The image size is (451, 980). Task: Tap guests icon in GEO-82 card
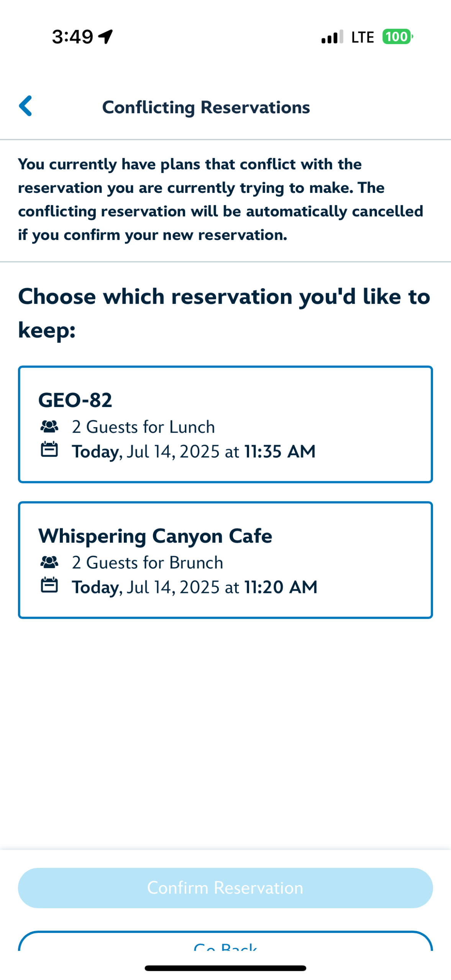click(x=49, y=426)
